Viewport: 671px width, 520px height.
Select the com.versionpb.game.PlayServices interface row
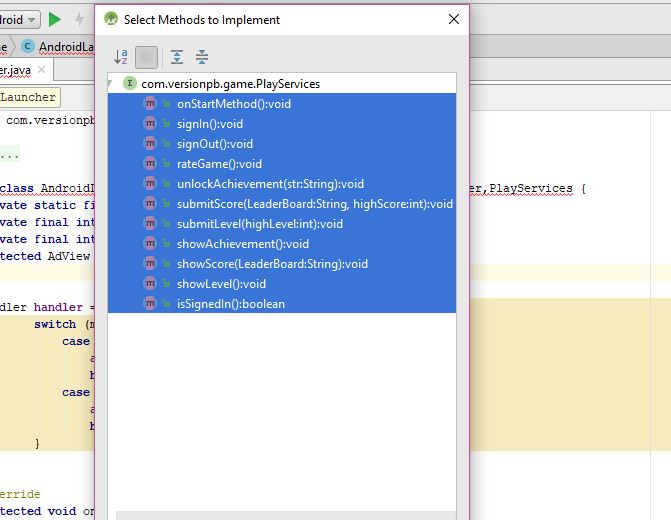(282, 83)
